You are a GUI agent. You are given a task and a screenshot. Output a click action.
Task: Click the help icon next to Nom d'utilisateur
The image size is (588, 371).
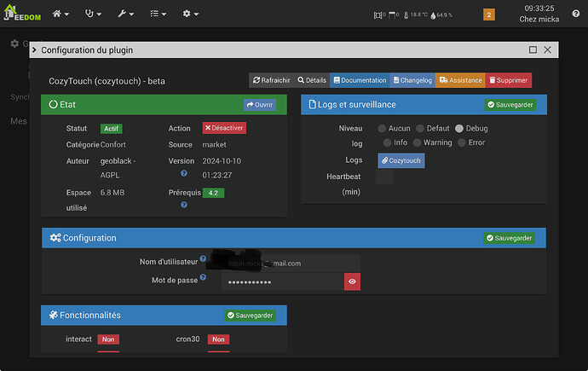(x=203, y=258)
